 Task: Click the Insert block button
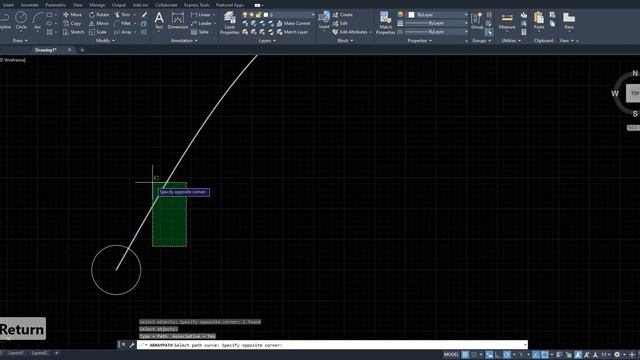pyautogui.click(x=324, y=20)
